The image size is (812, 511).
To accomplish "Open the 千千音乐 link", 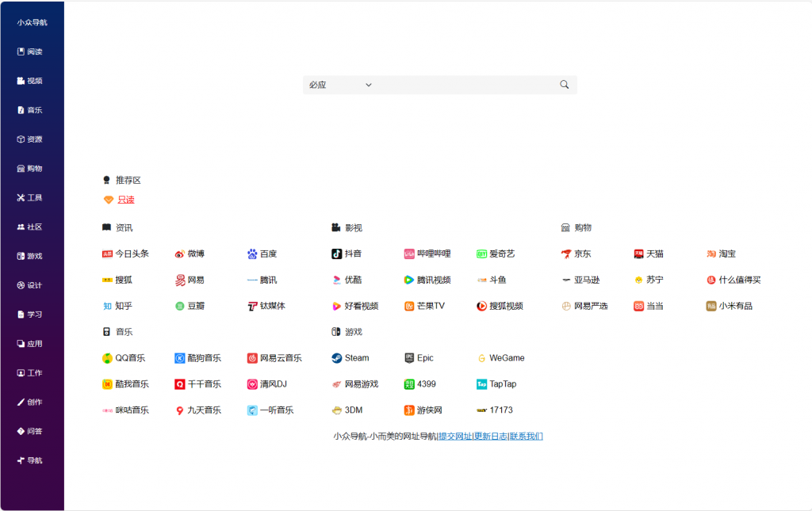I will click(x=198, y=384).
